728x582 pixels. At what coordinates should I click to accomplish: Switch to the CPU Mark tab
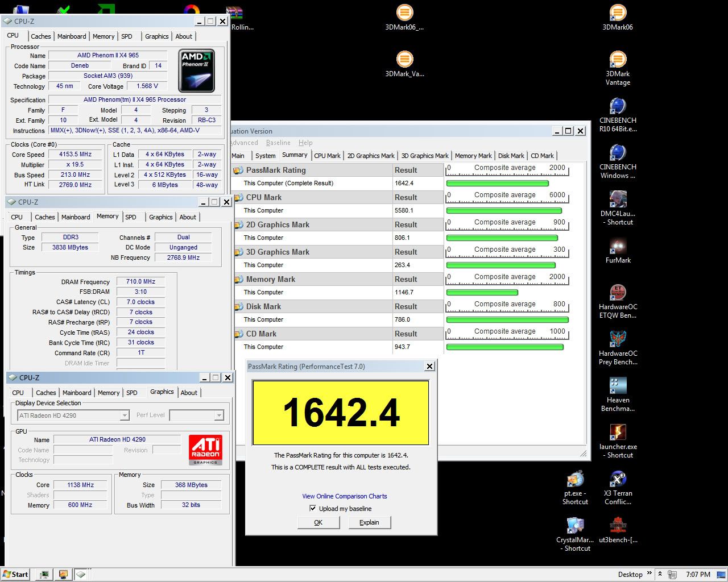pyautogui.click(x=327, y=156)
